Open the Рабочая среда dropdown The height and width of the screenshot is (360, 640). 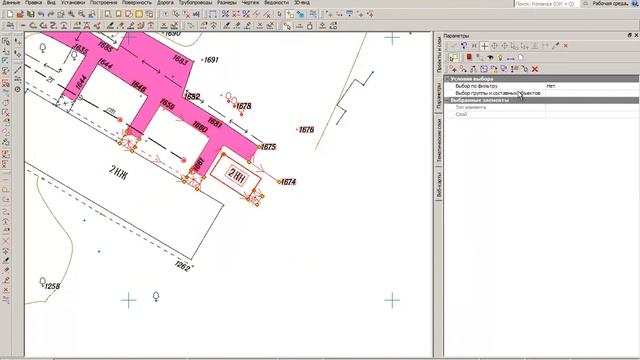click(x=612, y=3)
